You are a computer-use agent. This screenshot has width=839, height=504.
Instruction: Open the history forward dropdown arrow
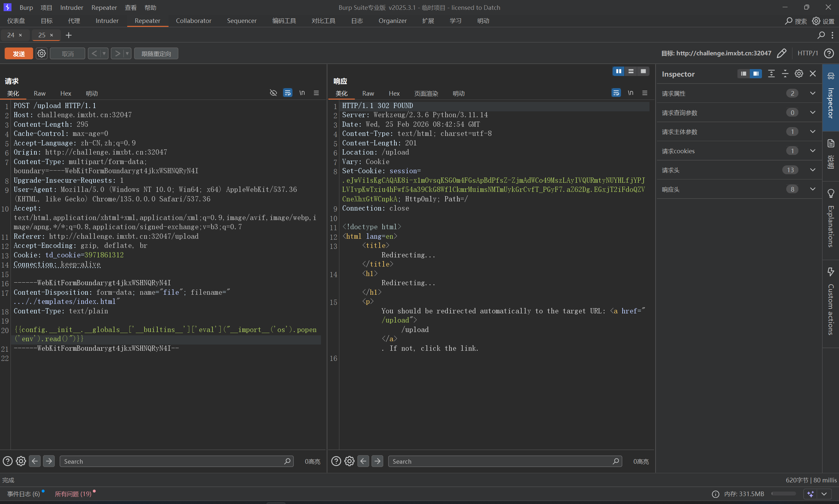click(x=128, y=53)
